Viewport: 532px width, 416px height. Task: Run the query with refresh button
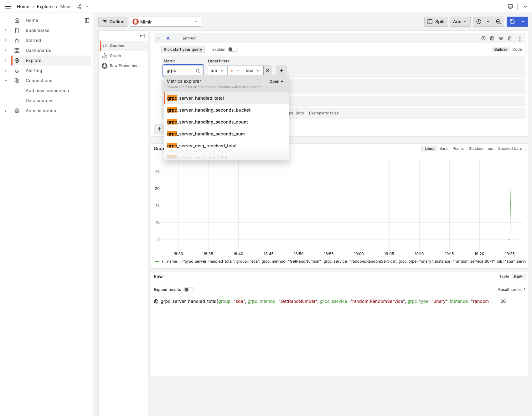pyautogui.click(x=512, y=22)
